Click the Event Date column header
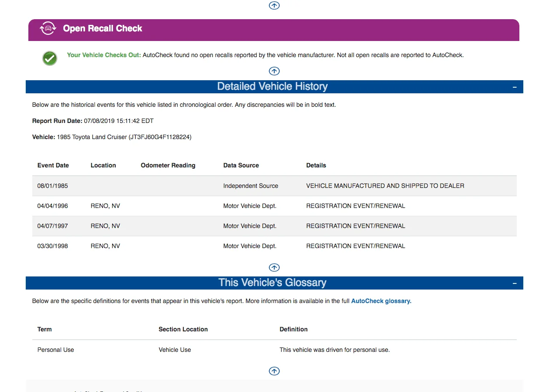Screen dimensions: 539x392 point(53,165)
